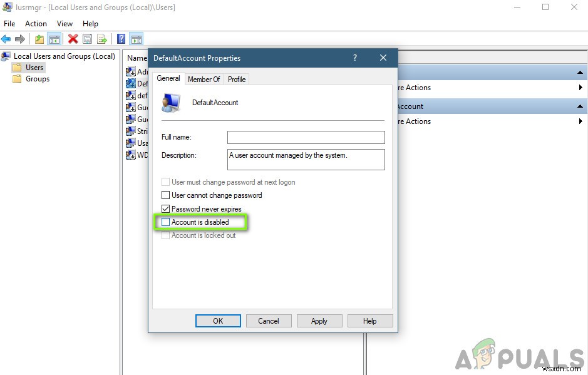This screenshot has height=375, width=588.
Task: Collapse the top Actions pane section arrow
Action: point(580,72)
